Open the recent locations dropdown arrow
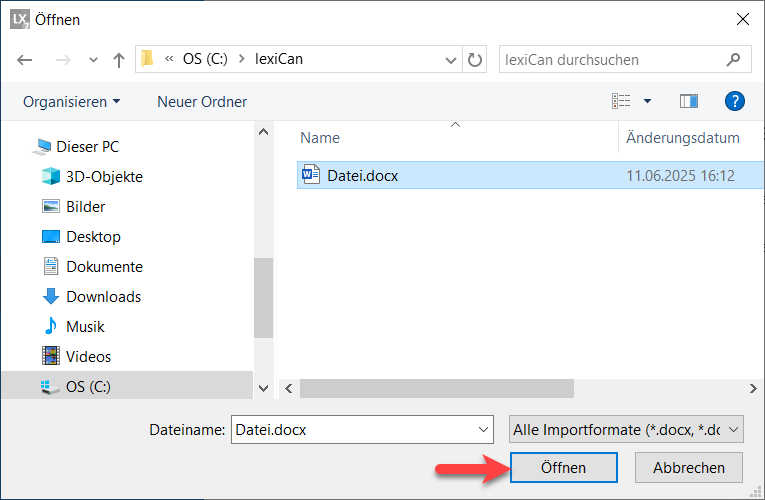The image size is (765, 500). [x=93, y=59]
